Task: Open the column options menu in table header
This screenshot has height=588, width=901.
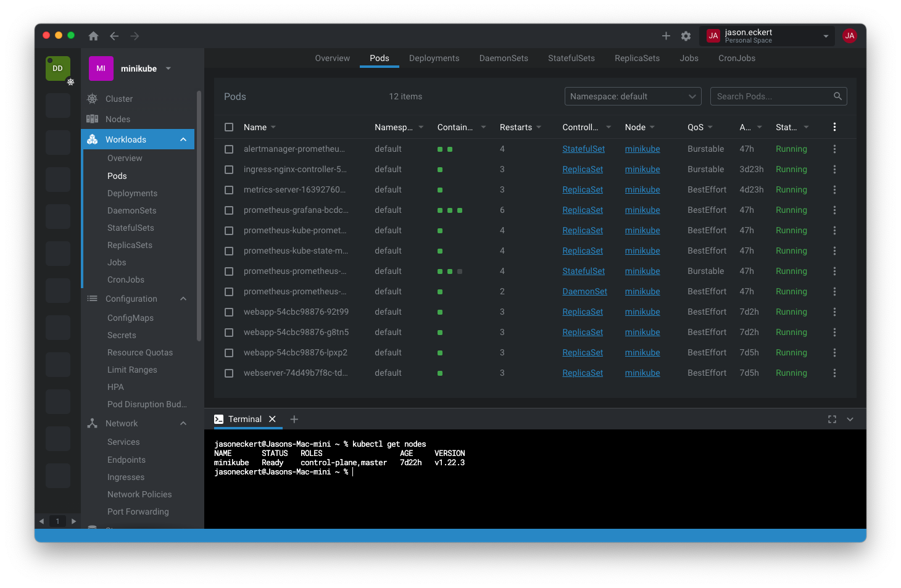Action: [834, 127]
